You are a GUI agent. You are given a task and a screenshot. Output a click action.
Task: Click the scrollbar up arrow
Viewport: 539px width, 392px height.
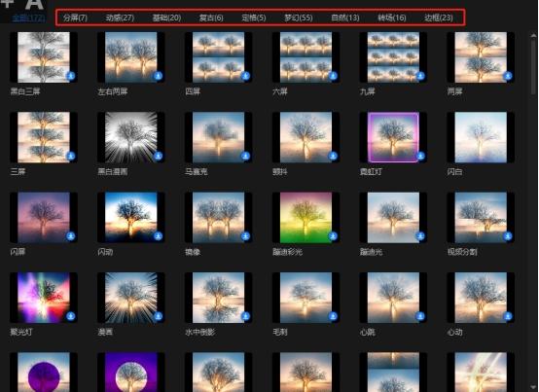[534, 35]
